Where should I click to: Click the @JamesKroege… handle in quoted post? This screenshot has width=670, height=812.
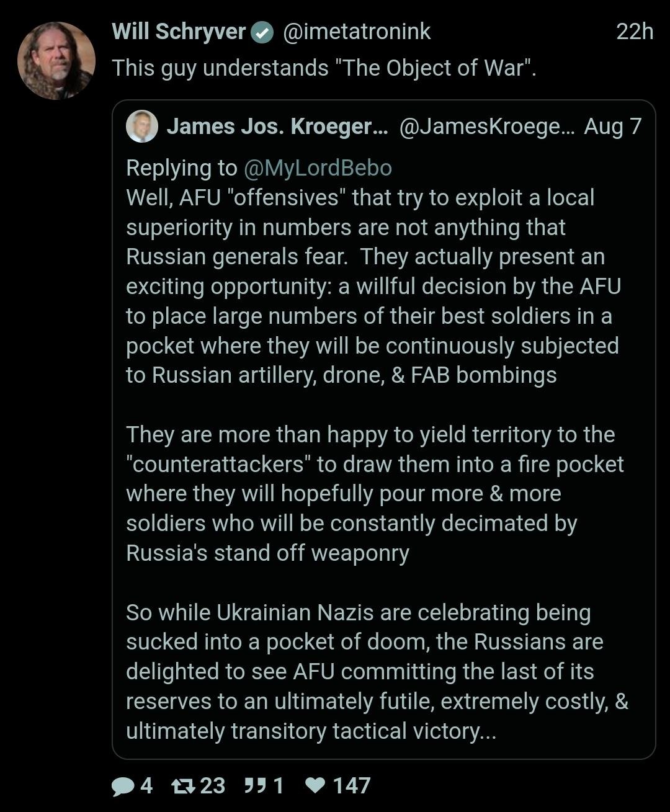tap(487, 127)
